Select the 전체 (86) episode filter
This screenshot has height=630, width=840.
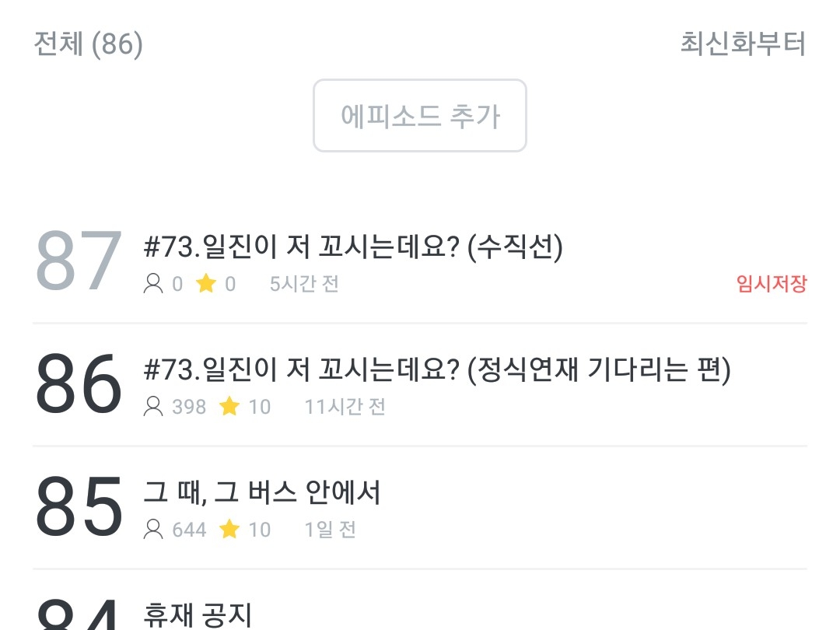click(x=89, y=44)
